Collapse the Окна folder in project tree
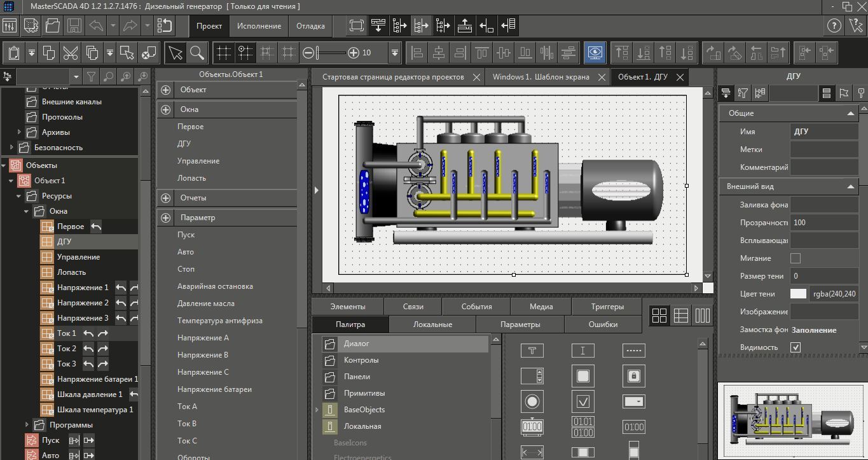Screen dimensions: 868x460 (x=27, y=211)
